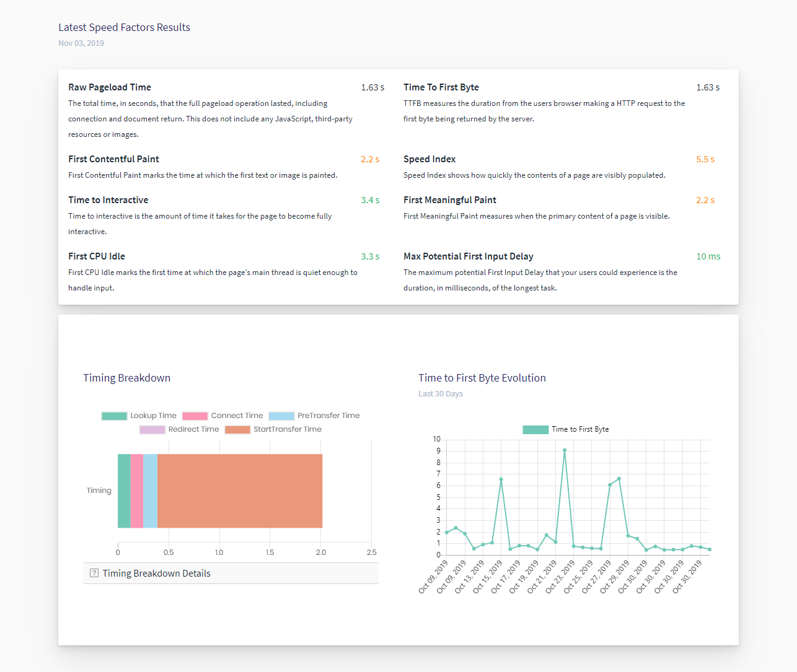Toggle the Time to First Byte legend entry
The width and height of the screenshot is (797, 672).
click(x=535, y=429)
